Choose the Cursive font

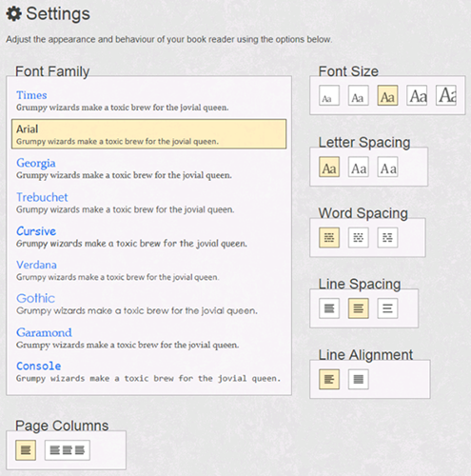click(x=148, y=236)
